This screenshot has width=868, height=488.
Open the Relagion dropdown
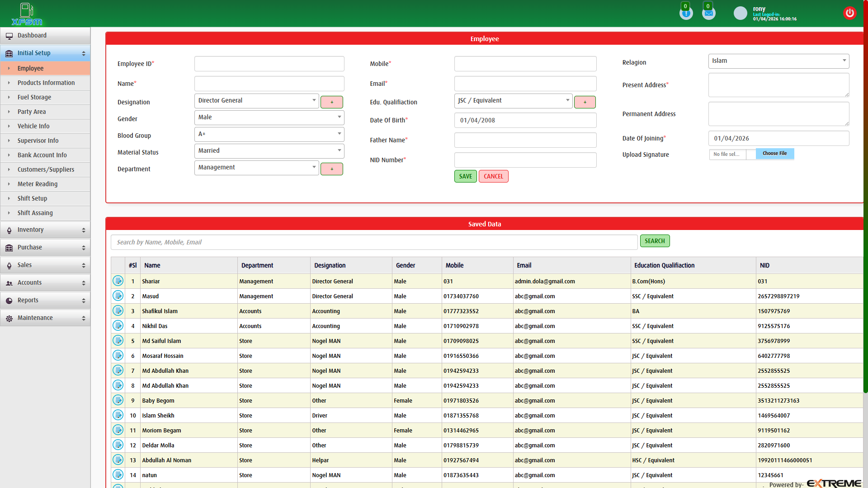click(x=778, y=61)
